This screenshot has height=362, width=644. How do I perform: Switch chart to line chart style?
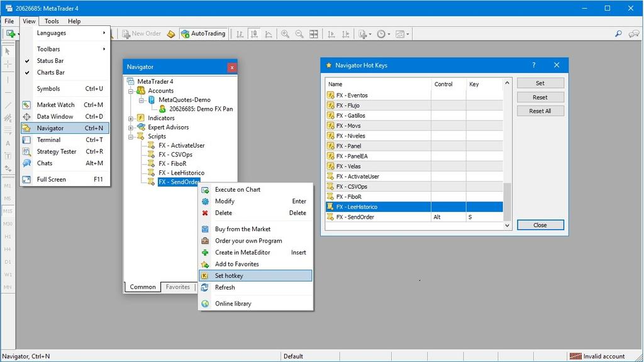pyautogui.click(x=269, y=34)
